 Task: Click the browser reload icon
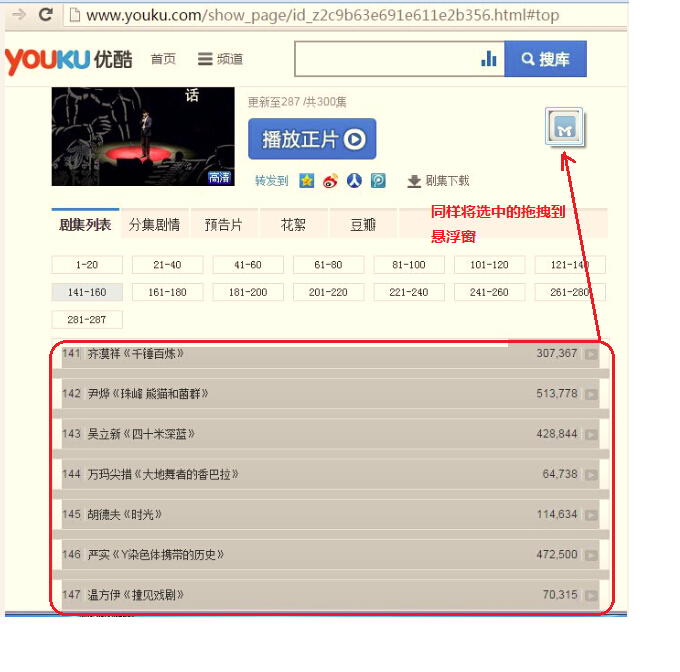click(x=46, y=15)
